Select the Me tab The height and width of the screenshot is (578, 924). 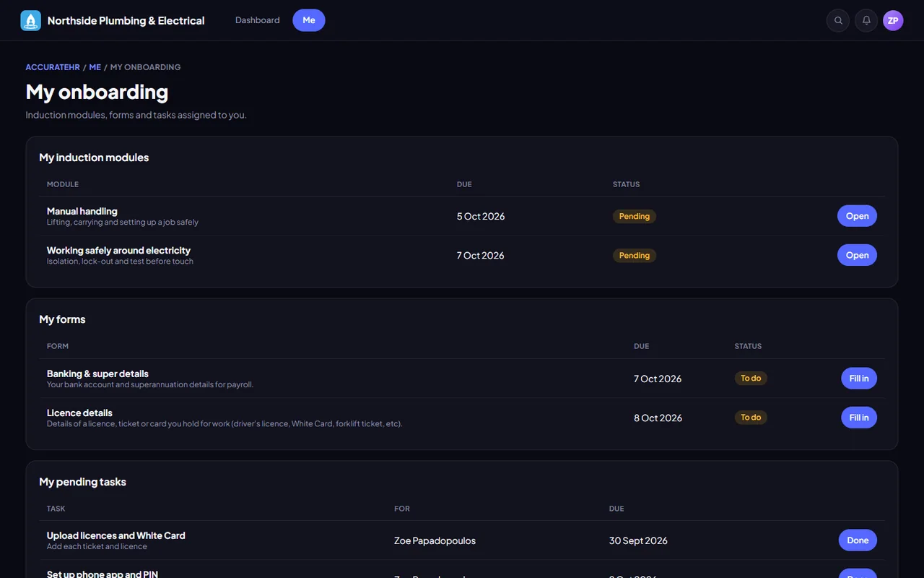(309, 20)
